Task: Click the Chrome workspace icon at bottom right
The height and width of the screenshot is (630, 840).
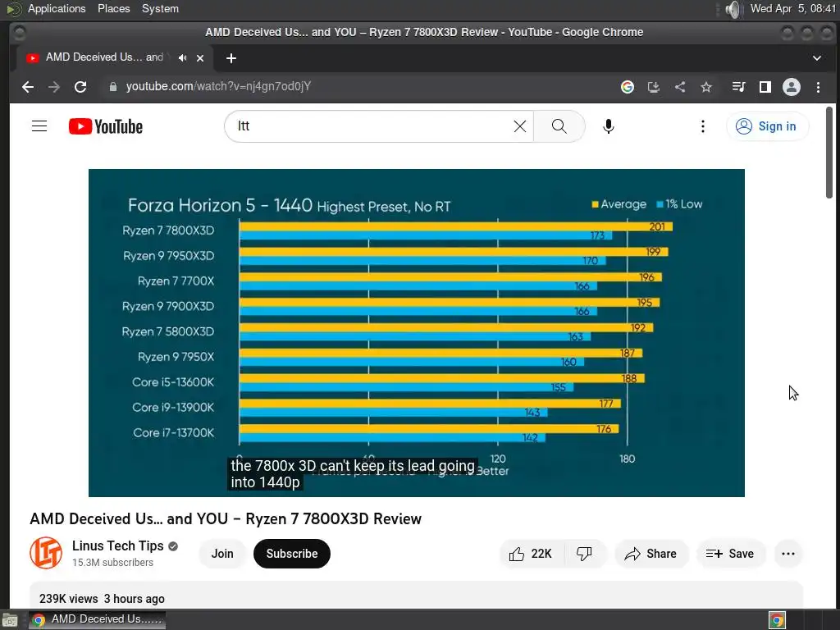Action: point(777,620)
